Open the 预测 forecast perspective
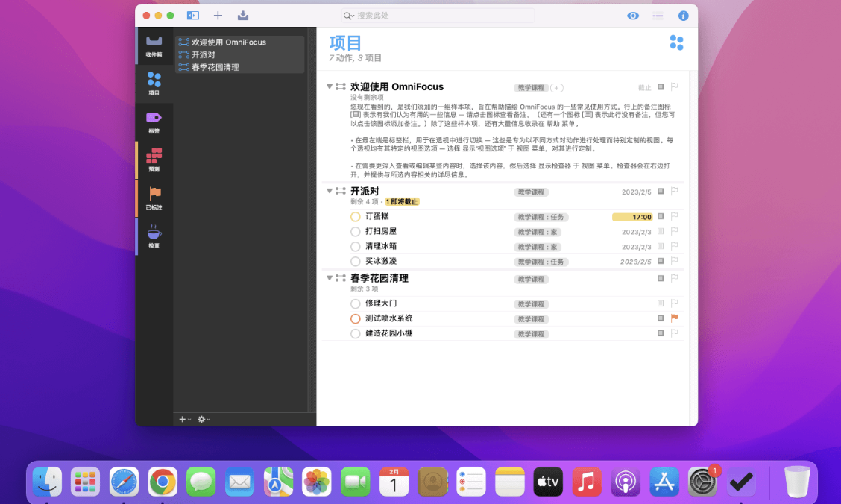841x504 pixels. pyautogui.click(x=154, y=160)
